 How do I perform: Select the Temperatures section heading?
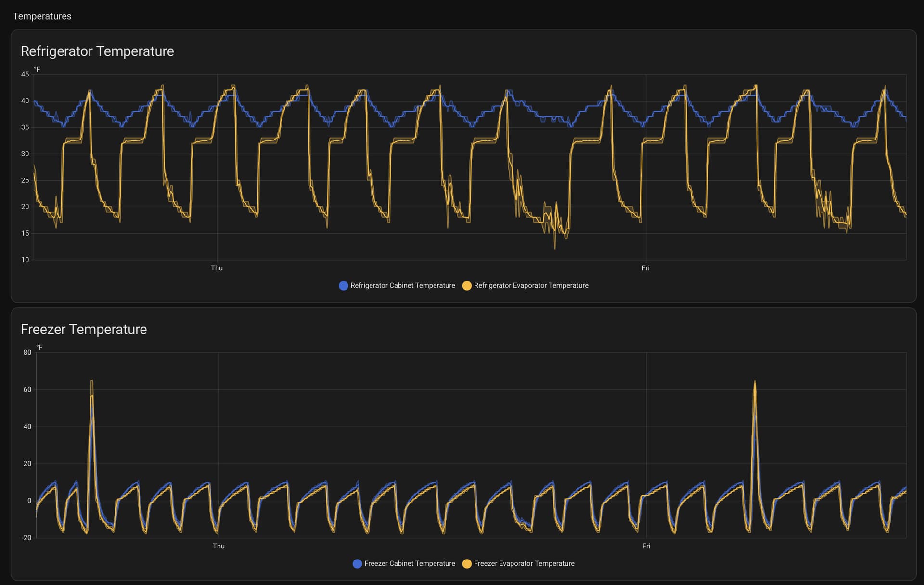[x=42, y=16]
